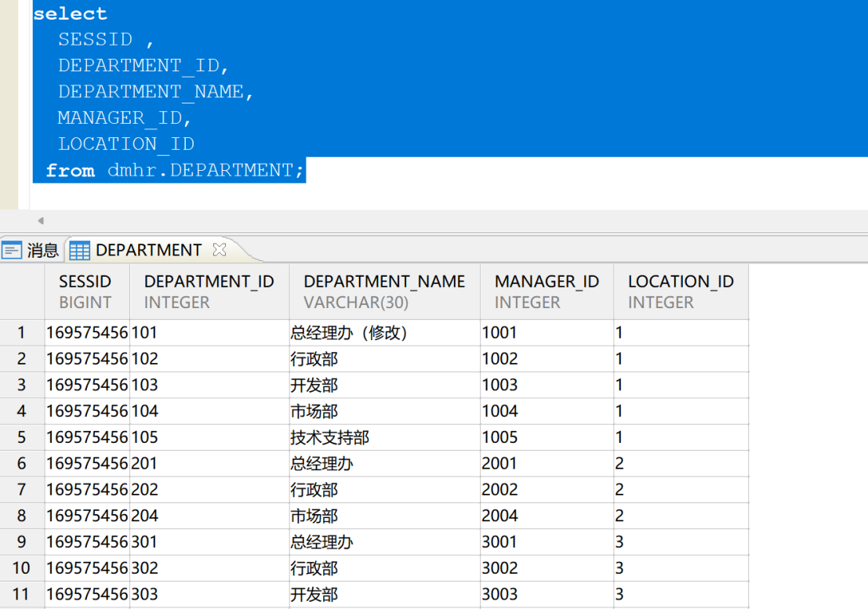The height and width of the screenshot is (609, 868).
Task: Click the 技术支持部 department name cell
Action: [x=385, y=437]
